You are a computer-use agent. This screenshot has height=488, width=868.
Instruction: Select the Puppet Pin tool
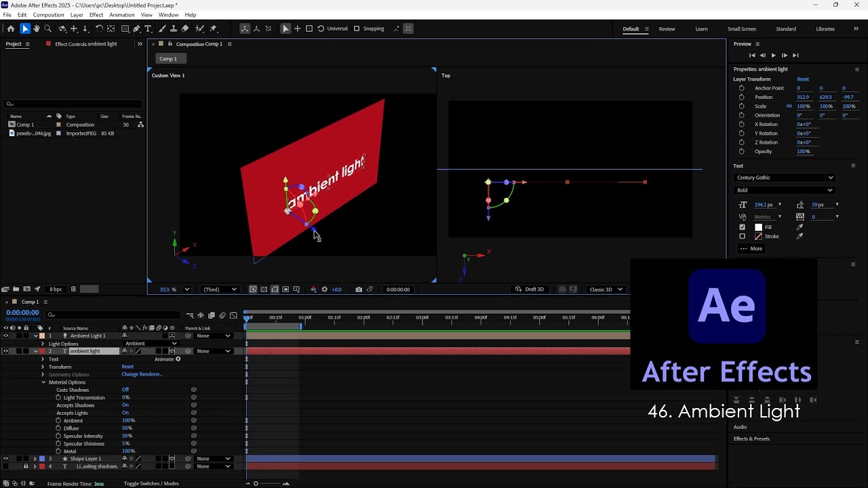[x=213, y=28]
